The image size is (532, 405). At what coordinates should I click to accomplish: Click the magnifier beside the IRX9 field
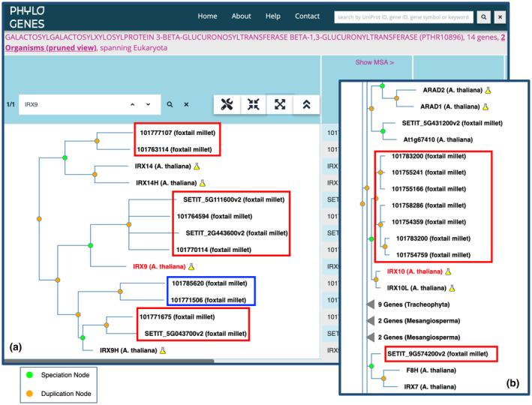tap(170, 105)
